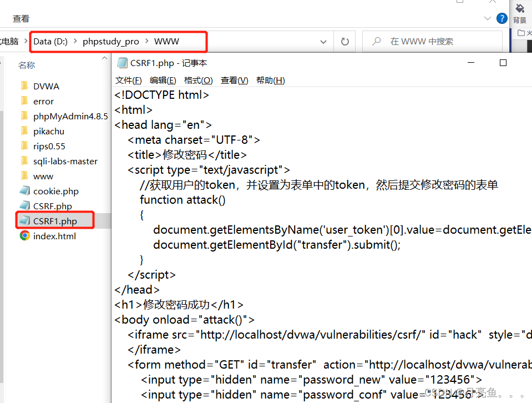Viewport: 532px width, 403px height.
Task: Click the document.getElementById("transfer").submit() line
Action: point(277,245)
